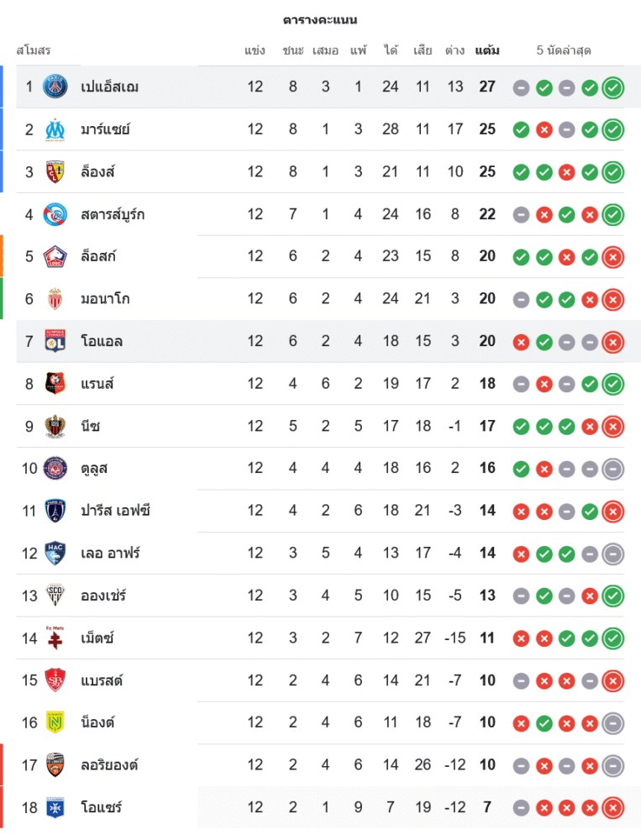Open the มาร์แซย์ team link

click(105, 129)
